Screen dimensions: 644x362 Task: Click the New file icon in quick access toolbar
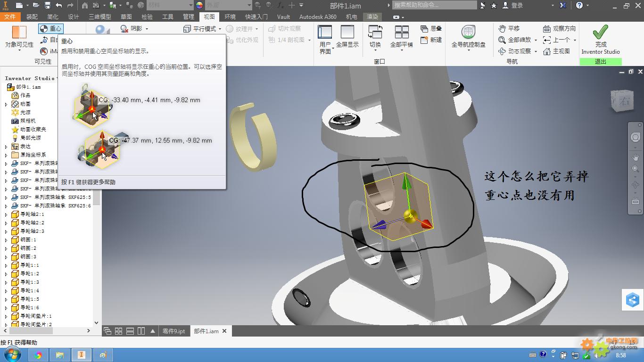pos(18,5)
